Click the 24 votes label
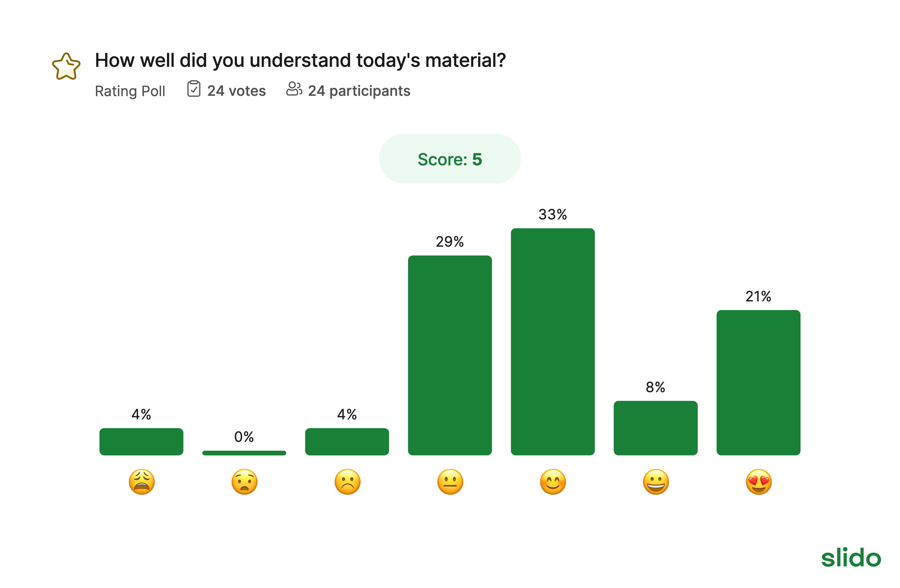The width and height of the screenshot is (900, 588). (236, 91)
